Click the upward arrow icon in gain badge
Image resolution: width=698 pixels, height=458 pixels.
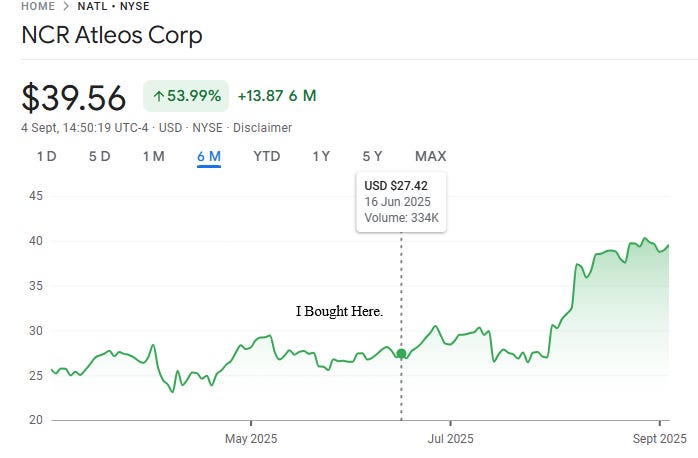[158, 96]
